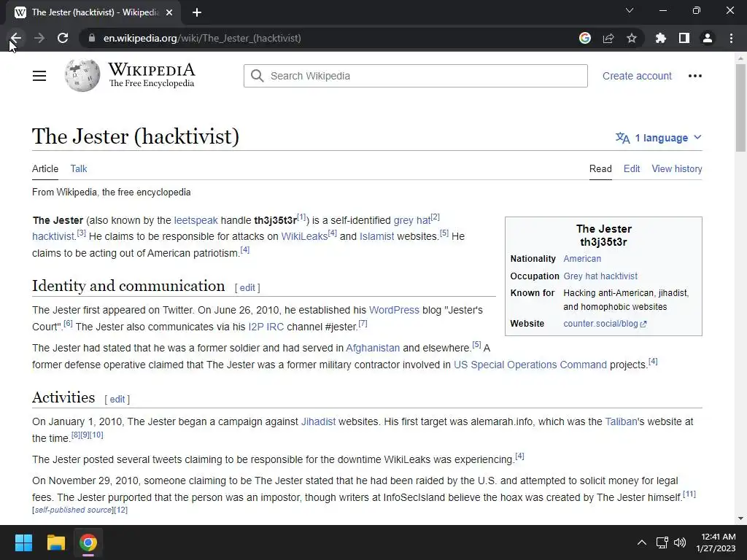The width and height of the screenshot is (747, 560).
Task: Open new browser tab with plus
Action: click(x=197, y=12)
